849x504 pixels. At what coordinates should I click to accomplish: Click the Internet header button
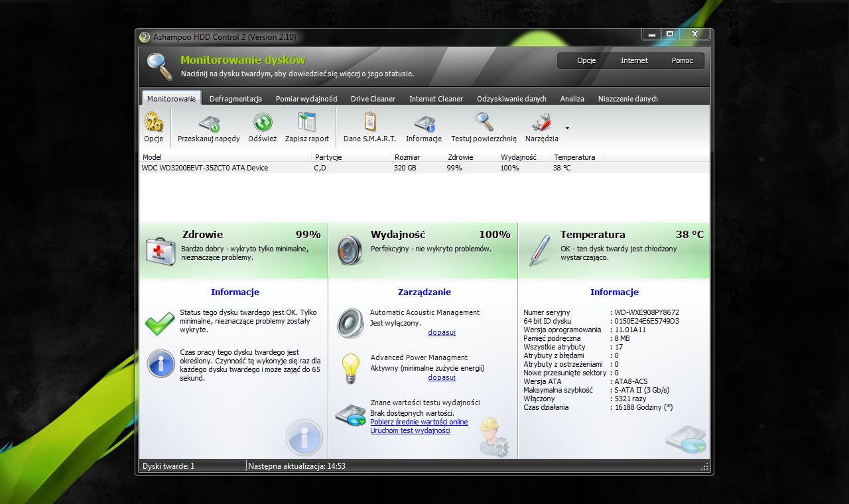coord(634,60)
